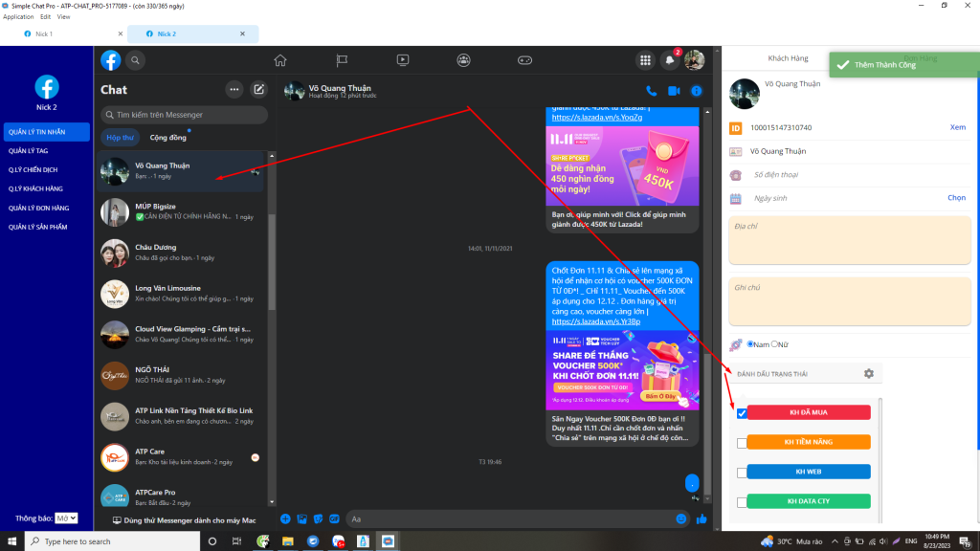The width and height of the screenshot is (980, 551).
Task: Close the Nick 1 tab
Action: pos(120,33)
